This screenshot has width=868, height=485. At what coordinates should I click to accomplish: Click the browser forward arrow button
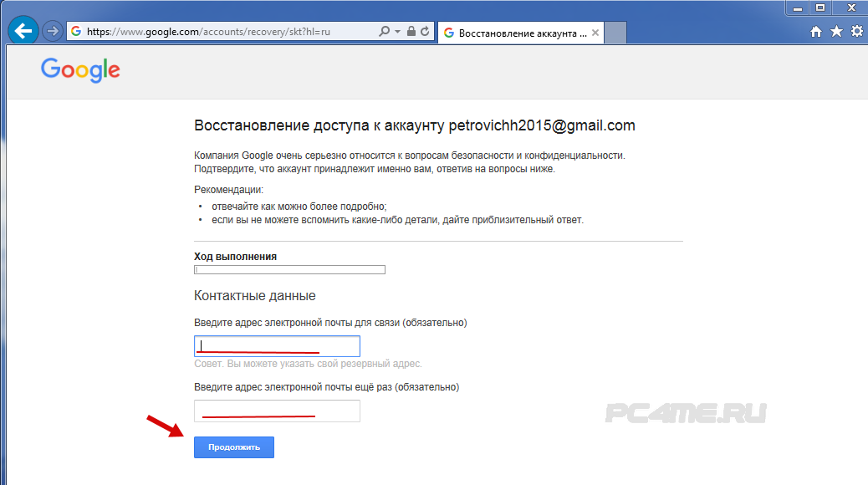[52, 31]
